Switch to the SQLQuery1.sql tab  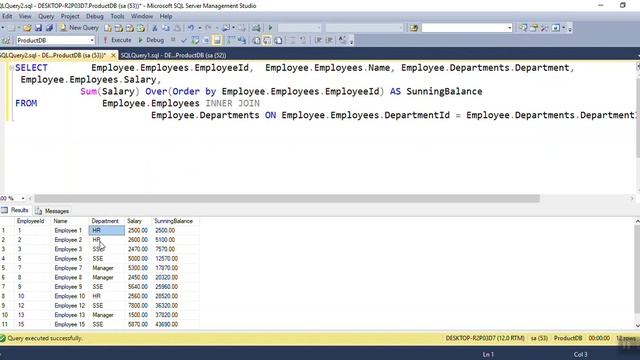pos(173,56)
